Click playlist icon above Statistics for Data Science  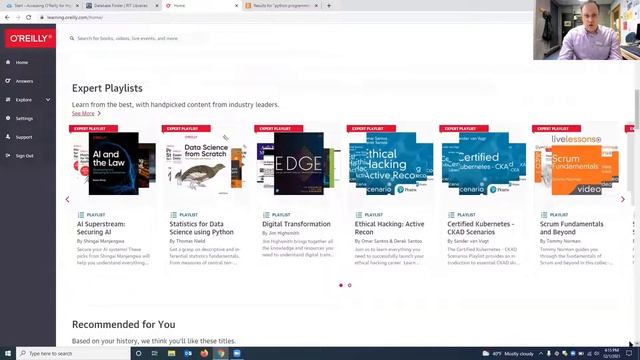(173, 215)
